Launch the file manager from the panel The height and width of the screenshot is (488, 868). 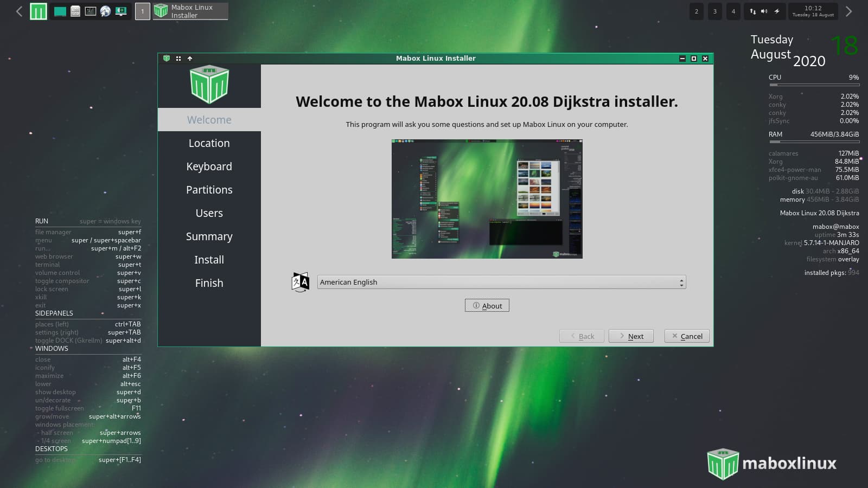coord(75,11)
